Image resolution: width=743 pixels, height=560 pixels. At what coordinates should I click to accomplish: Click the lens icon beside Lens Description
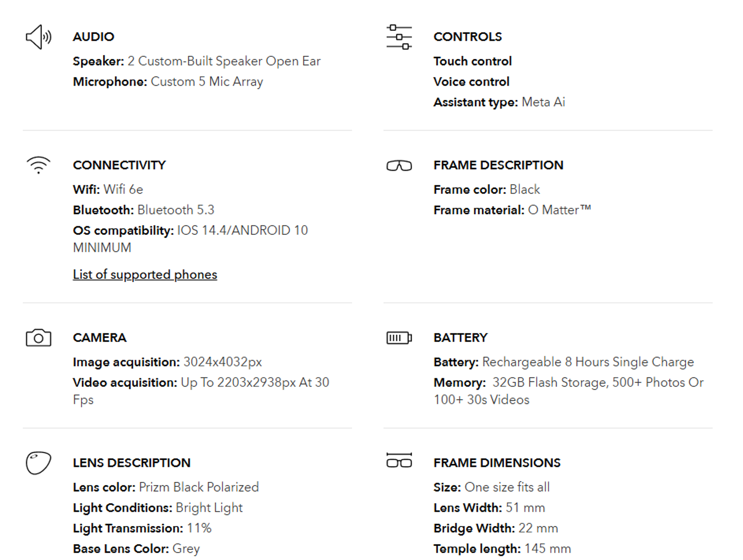[x=38, y=462]
